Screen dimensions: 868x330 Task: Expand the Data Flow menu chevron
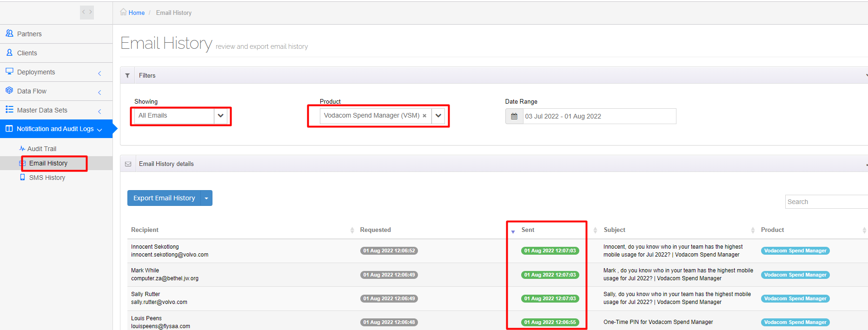click(x=99, y=92)
